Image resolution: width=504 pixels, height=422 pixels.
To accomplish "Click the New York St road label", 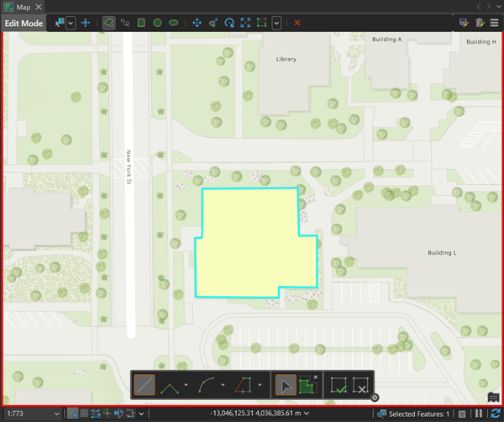I will pyautogui.click(x=129, y=167).
